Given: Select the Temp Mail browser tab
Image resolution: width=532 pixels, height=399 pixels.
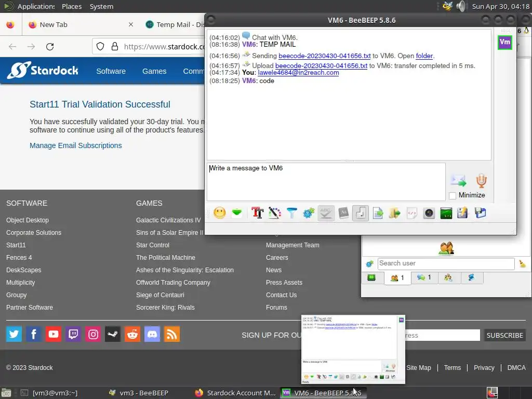Looking at the screenshot, I should coord(175,24).
